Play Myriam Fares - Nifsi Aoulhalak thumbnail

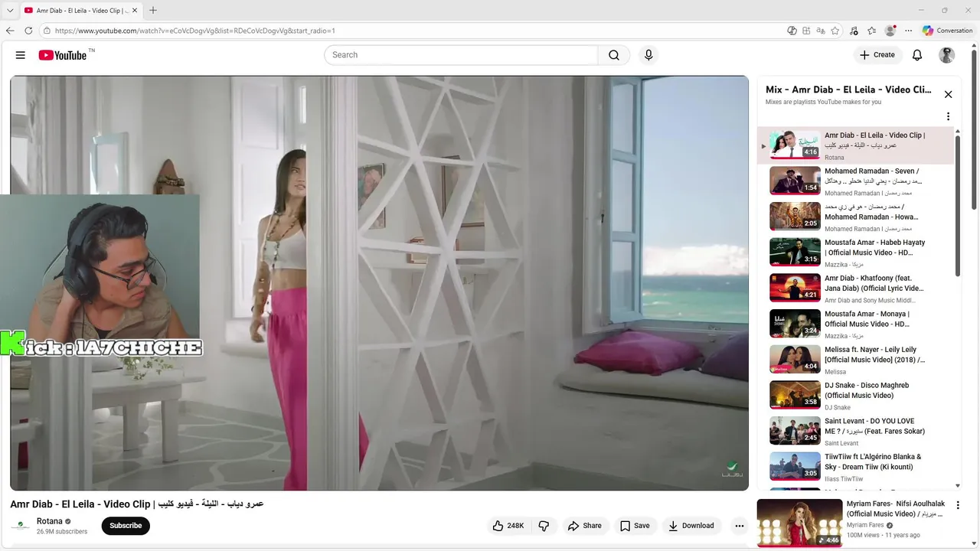pos(799,523)
